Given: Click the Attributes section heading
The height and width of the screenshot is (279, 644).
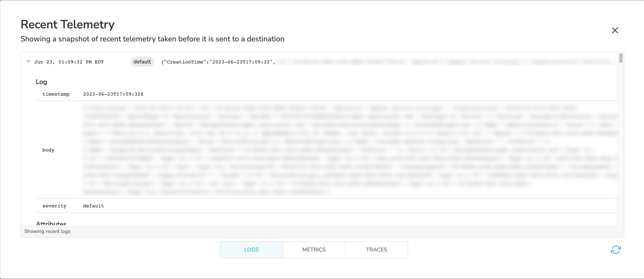Looking at the screenshot, I should tap(51, 224).
